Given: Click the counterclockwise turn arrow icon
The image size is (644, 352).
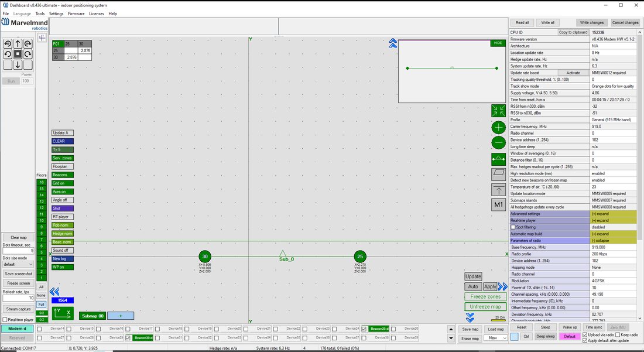Looking at the screenshot, I should coord(8,54).
